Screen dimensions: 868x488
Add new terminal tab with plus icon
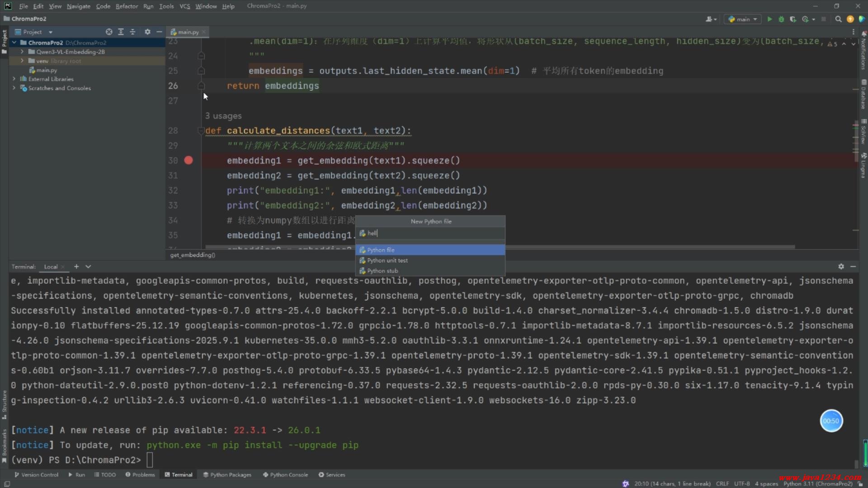(76, 267)
